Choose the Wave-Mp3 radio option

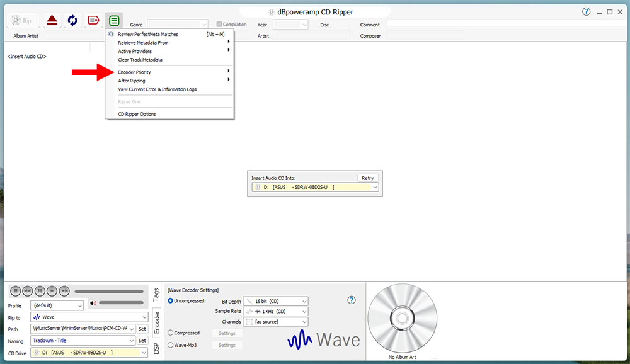point(171,345)
